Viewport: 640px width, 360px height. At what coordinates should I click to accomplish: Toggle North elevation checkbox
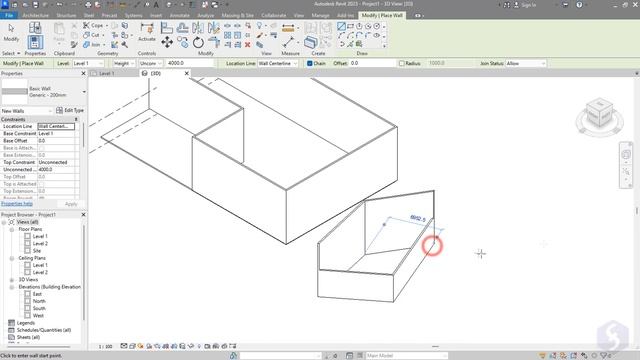[27, 301]
